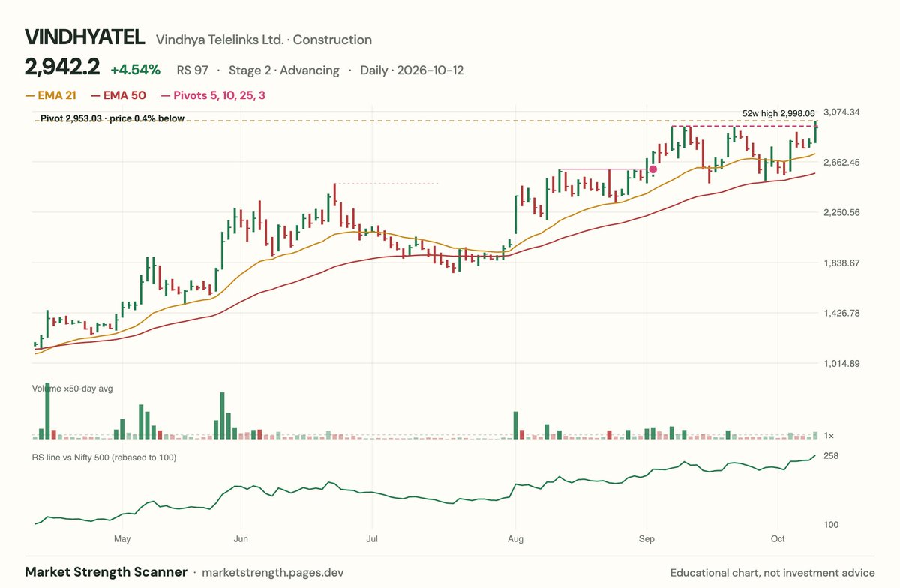Click the 2,250.56 price axis label
The height and width of the screenshot is (588, 900).
pyautogui.click(x=840, y=212)
